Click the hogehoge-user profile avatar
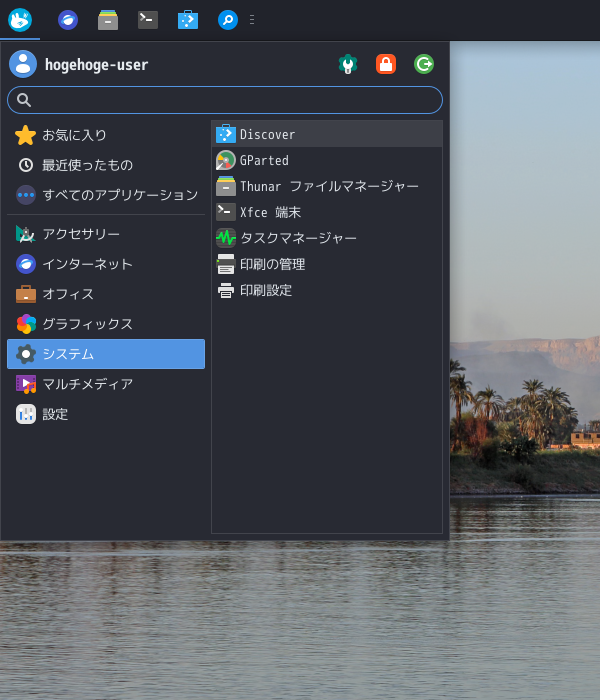 pyautogui.click(x=23, y=64)
